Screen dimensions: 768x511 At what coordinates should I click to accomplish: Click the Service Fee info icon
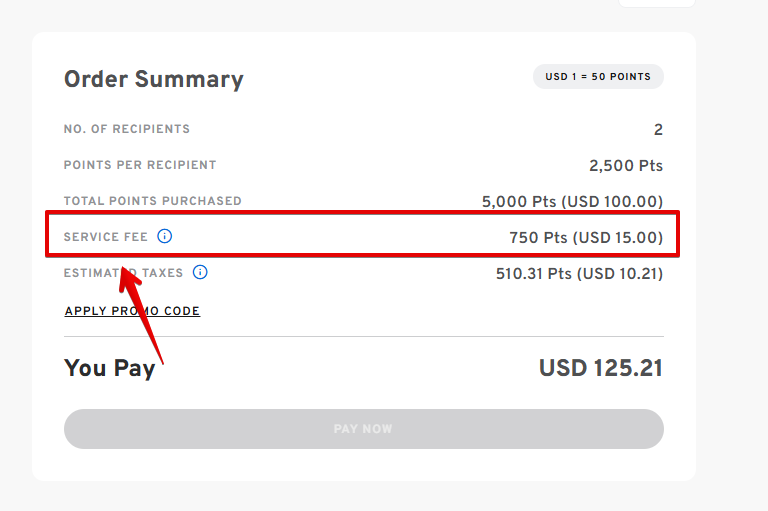click(x=165, y=237)
